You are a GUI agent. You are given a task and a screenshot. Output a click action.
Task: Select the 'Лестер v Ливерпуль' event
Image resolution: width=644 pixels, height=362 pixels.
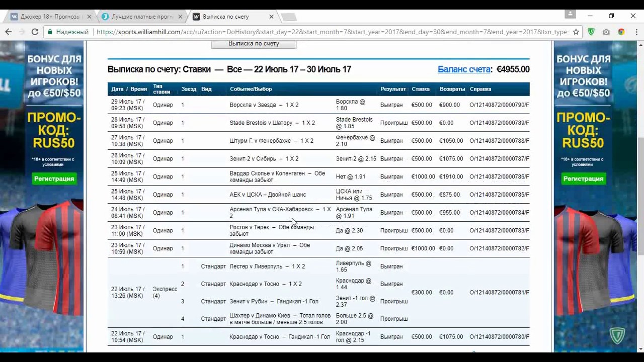pos(267,266)
